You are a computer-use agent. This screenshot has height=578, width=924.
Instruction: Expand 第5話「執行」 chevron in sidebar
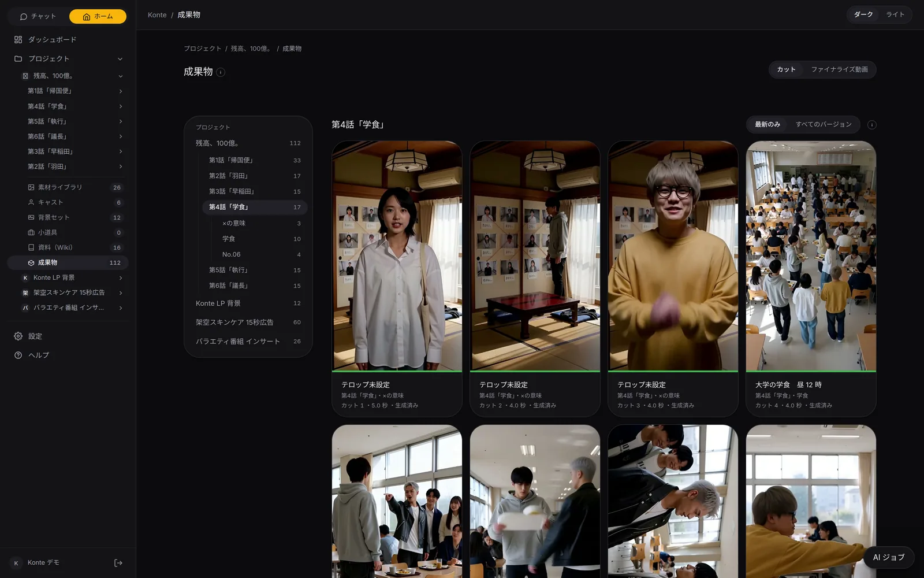[121, 121]
